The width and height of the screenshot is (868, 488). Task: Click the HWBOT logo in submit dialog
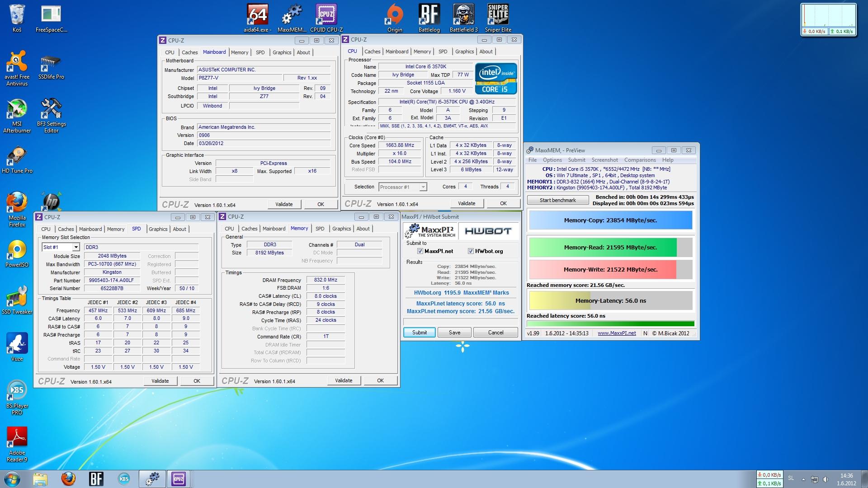tap(488, 231)
